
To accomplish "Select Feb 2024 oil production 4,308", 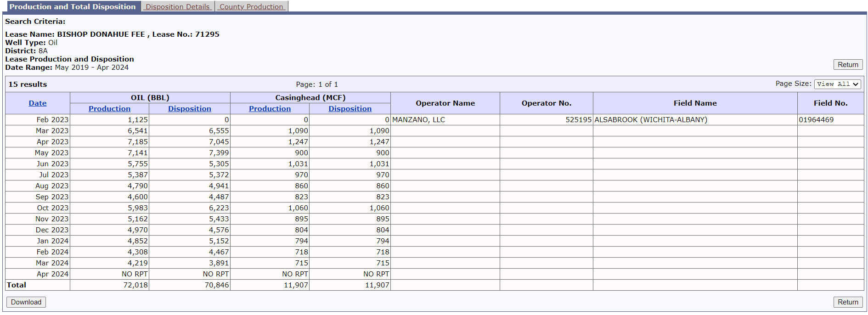I will click(x=109, y=252).
